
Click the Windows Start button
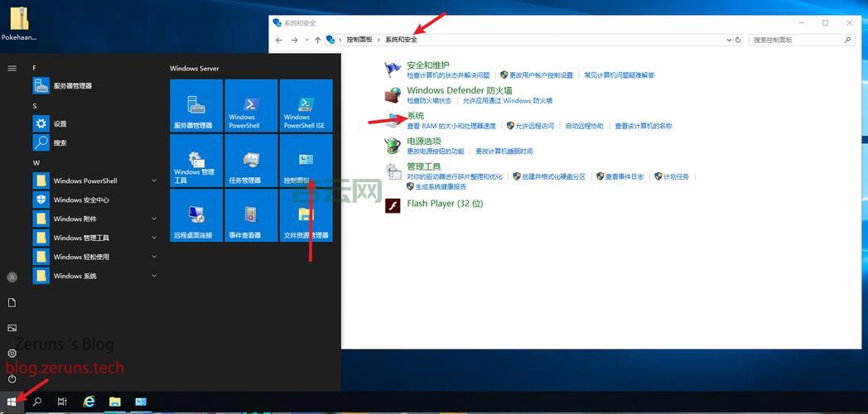coord(12,402)
